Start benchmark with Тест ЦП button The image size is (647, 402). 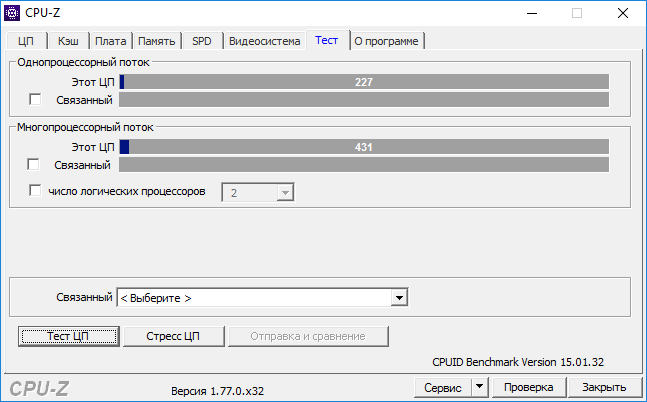point(69,336)
